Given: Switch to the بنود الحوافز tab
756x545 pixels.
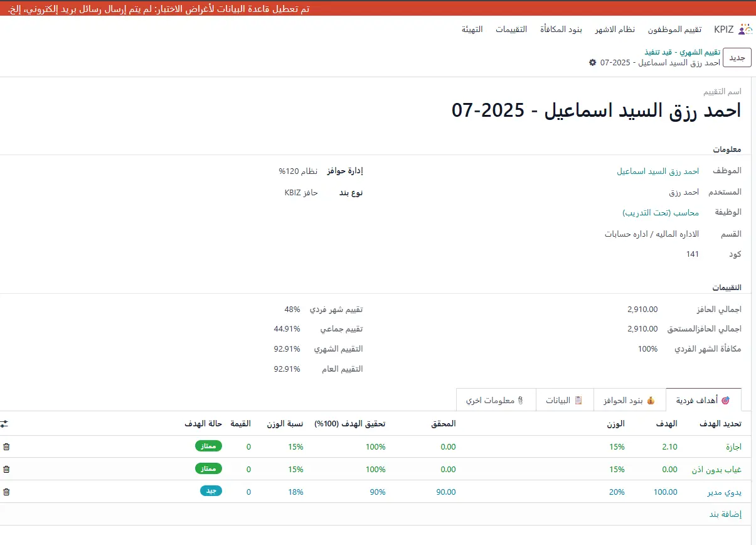Looking at the screenshot, I should click(629, 400).
